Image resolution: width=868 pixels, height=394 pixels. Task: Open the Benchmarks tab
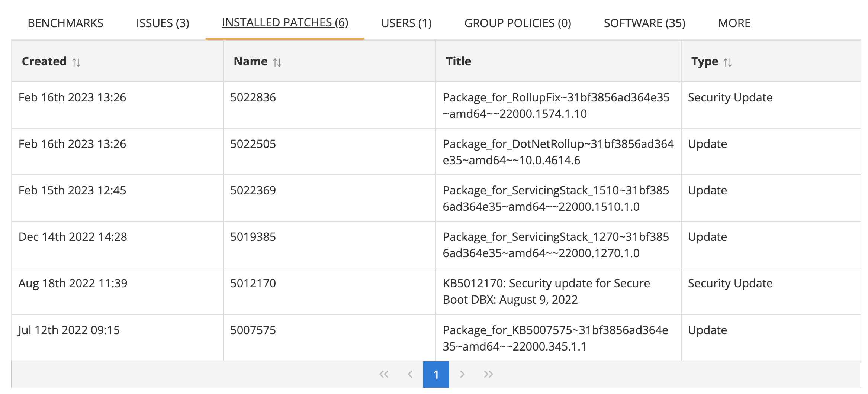pos(65,23)
